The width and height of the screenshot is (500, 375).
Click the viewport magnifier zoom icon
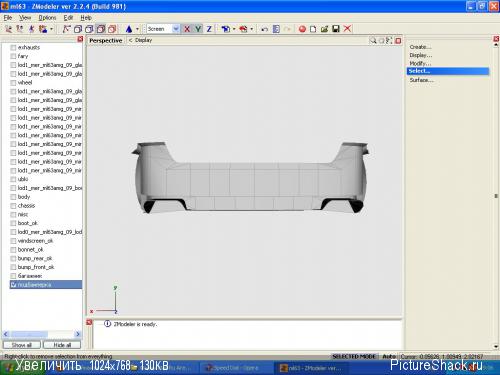point(373,41)
